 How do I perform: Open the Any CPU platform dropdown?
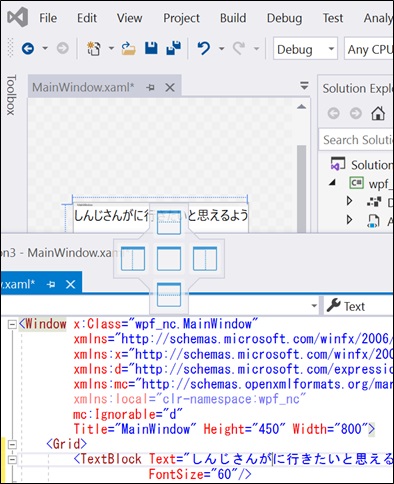[369, 49]
